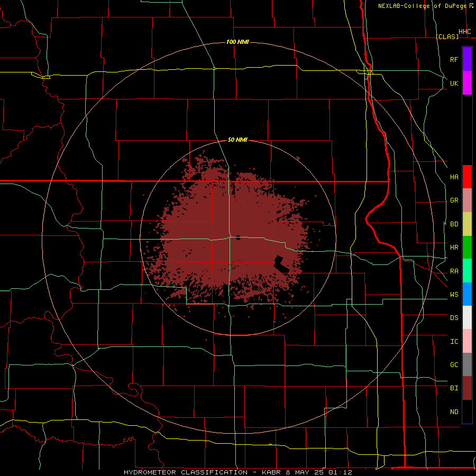Screen dimensions: 476x476
Task: Click the RA light-green legend swatch
Action: pos(467,271)
